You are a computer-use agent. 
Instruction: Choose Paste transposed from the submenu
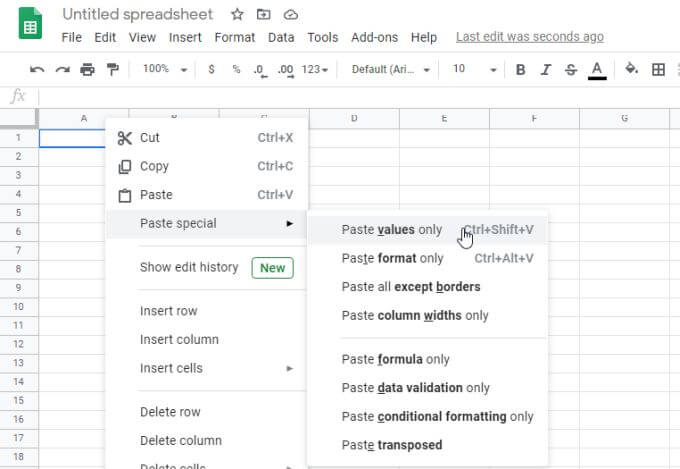pos(392,445)
